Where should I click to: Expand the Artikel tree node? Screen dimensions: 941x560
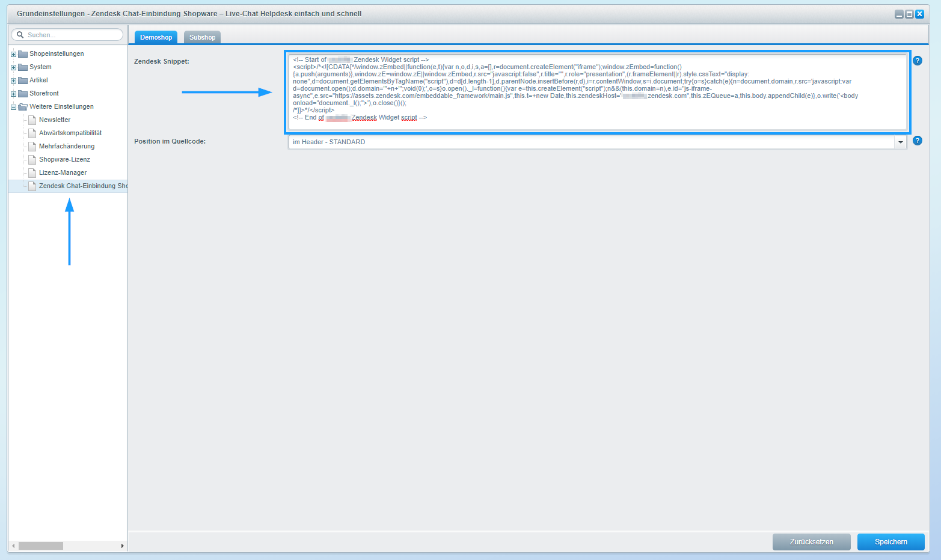pos(13,81)
